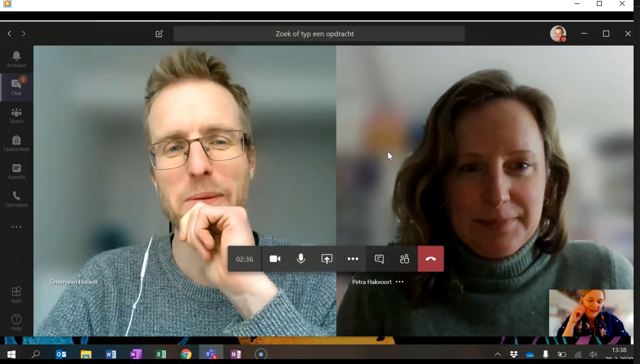The width and height of the screenshot is (640, 364).
Task: Go to Teams in the sidebar
Action: [16, 115]
